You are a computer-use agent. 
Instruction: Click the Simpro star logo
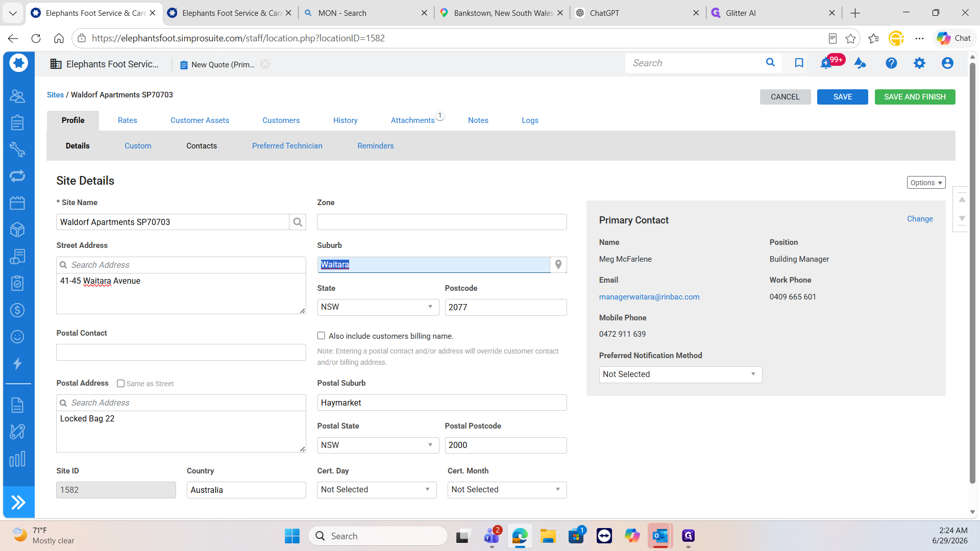(18, 63)
